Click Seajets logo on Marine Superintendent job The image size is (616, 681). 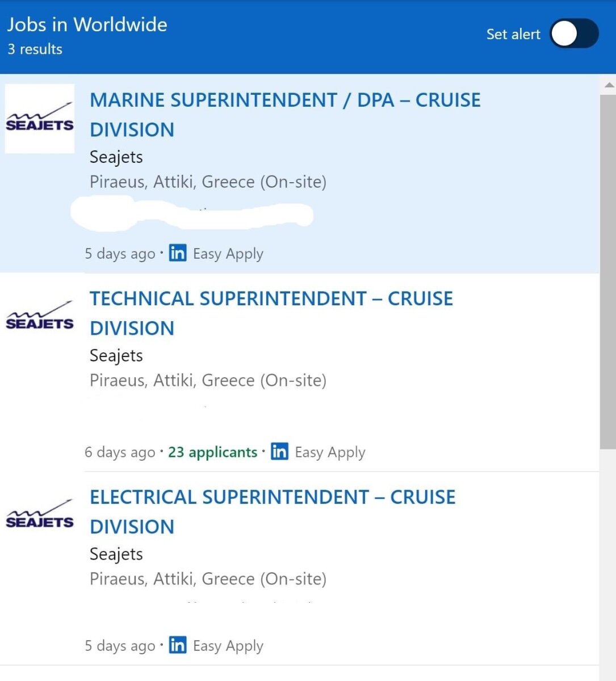(x=40, y=119)
